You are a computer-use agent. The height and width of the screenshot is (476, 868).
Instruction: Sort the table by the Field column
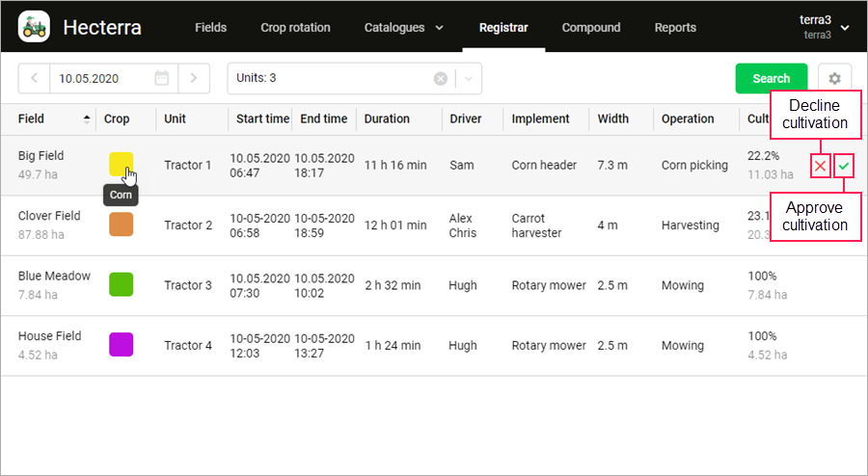[x=88, y=119]
